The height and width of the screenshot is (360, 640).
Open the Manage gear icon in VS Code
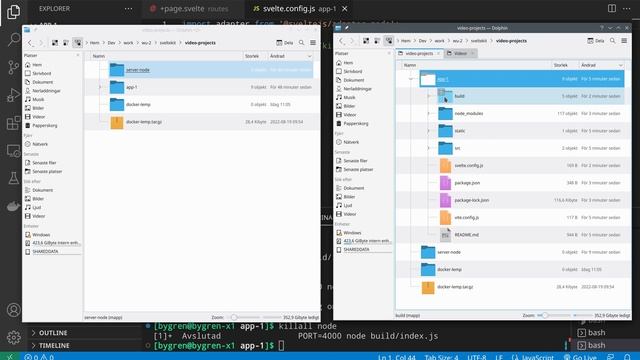[13, 337]
